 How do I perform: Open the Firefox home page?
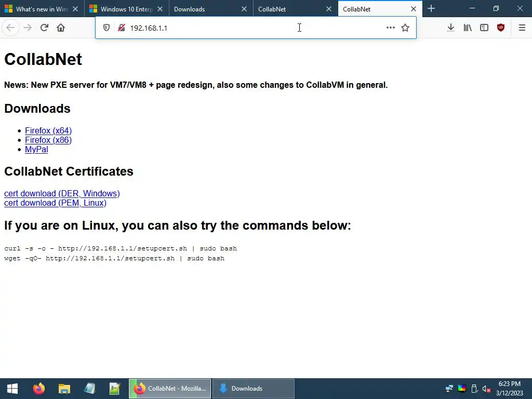(x=61, y=28)
